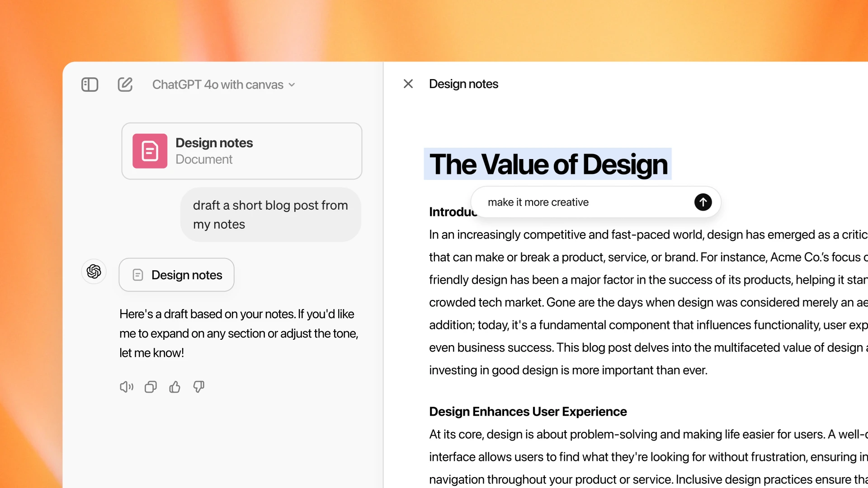
Task: Click the thumbs down feedback icon
Action: (198, 387)
